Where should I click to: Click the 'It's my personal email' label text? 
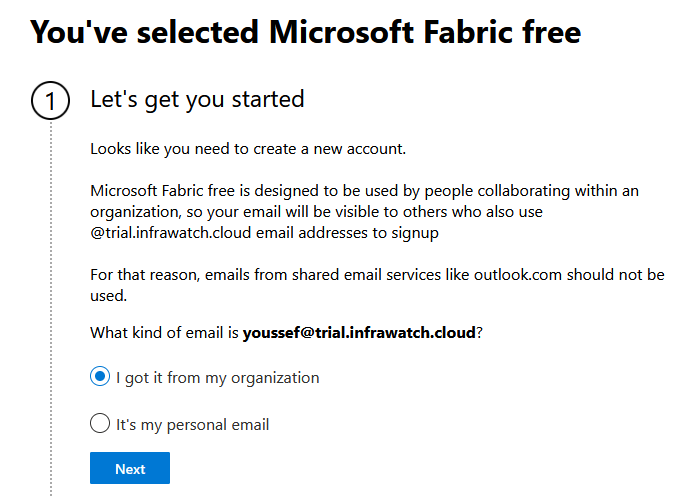(192, 425)
